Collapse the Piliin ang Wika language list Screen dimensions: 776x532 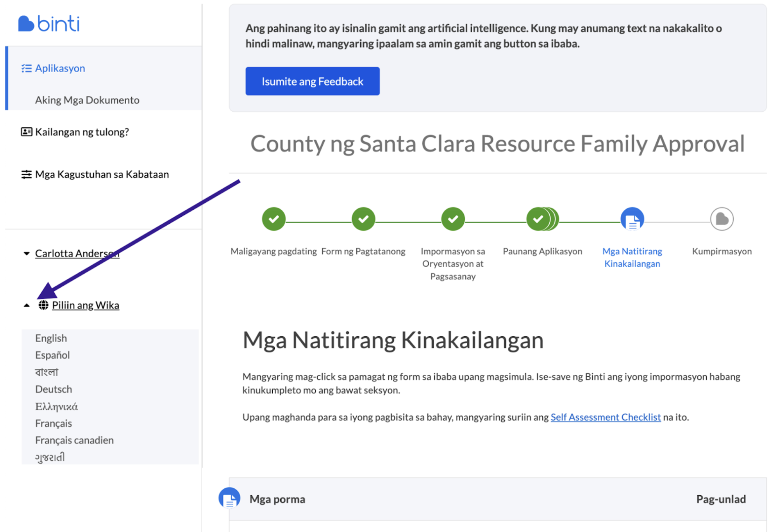(x=26, y=305)
